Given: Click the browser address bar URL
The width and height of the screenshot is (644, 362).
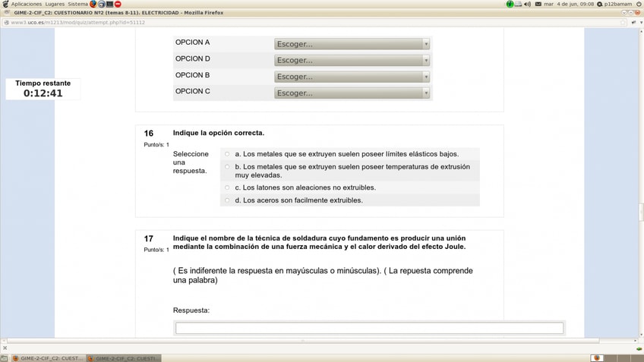Looking at the screenshot, I should (x=78, y=23).
